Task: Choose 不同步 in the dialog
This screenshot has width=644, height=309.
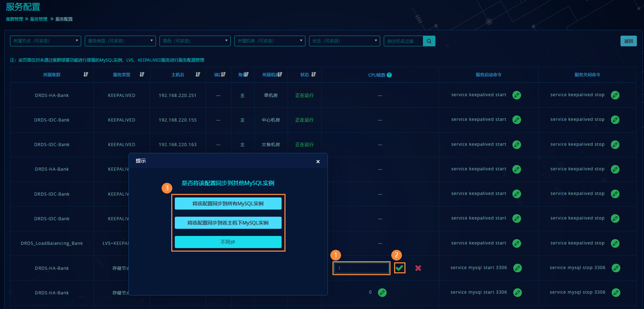Action: (228, 242)
